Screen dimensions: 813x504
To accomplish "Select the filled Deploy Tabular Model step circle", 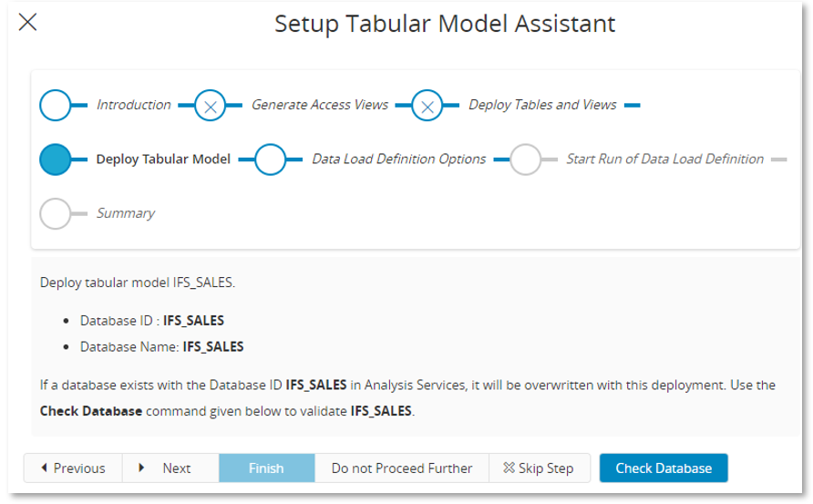I will pyautogui.click(x=56, y=159).
